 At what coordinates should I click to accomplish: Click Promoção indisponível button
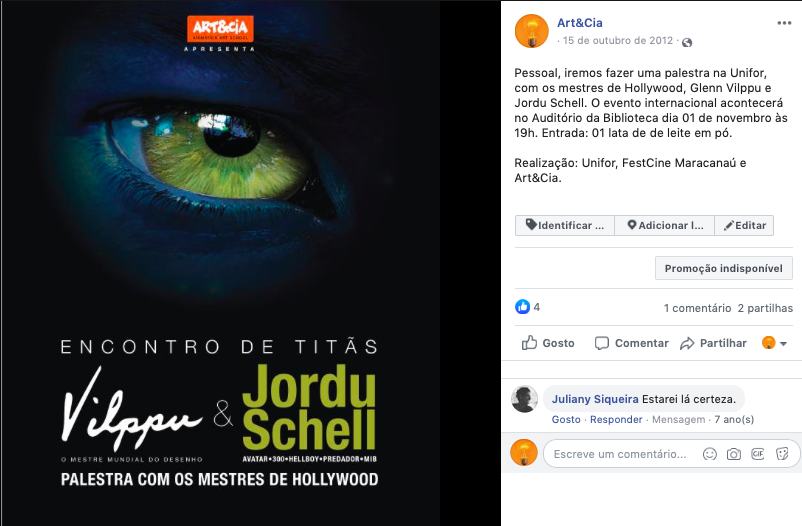pos(724,268)
